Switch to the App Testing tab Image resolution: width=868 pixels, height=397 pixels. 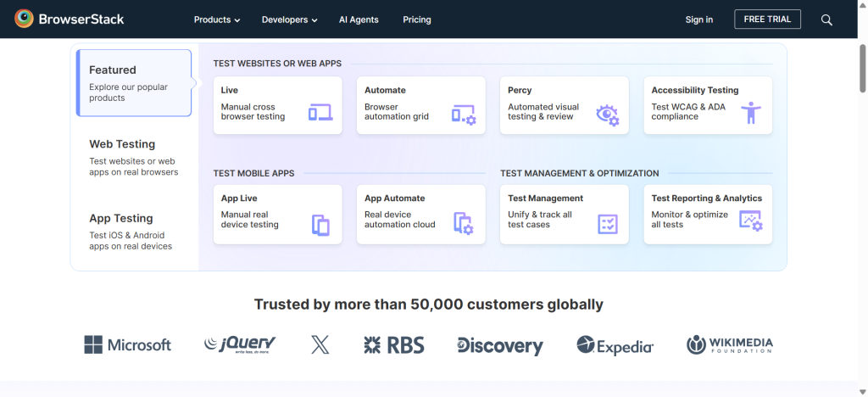[134, 232]
